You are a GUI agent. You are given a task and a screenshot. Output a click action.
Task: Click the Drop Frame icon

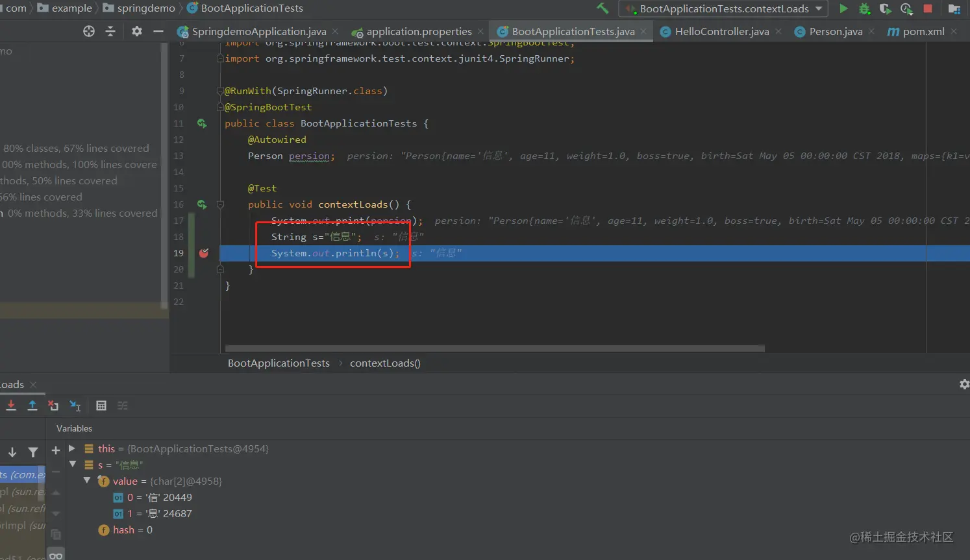click(53, 406)
